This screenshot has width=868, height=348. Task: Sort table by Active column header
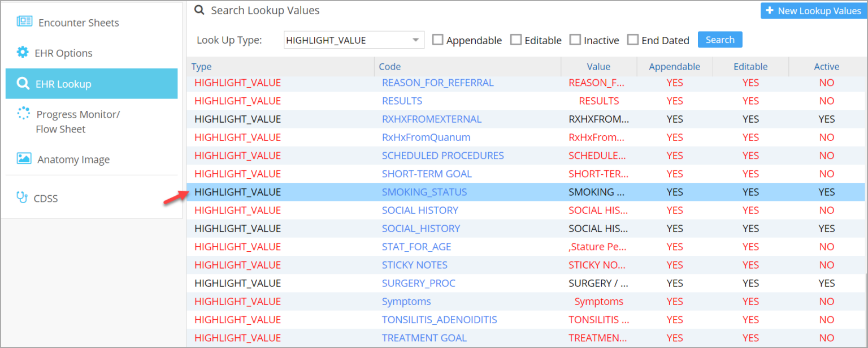[826, 67]
